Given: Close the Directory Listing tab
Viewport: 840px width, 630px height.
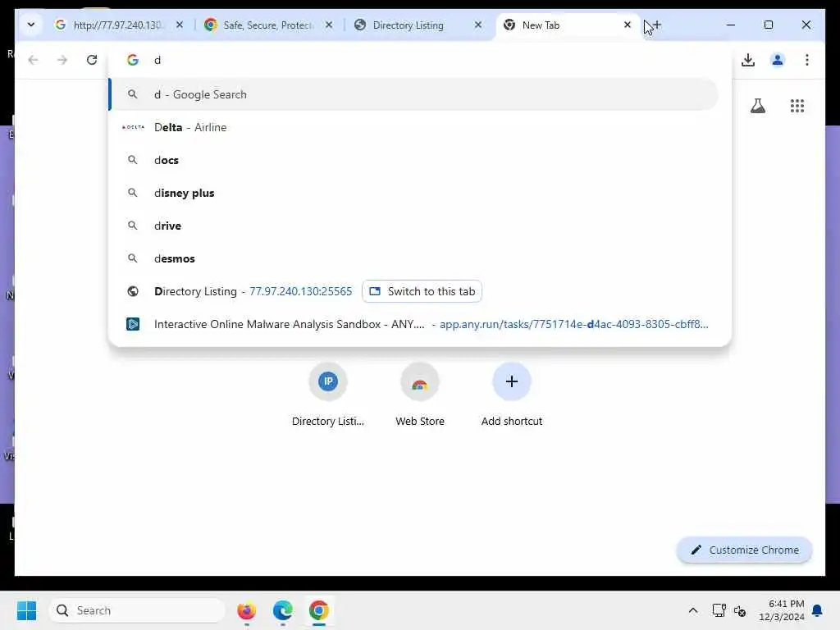Looking at the screenshot, I should click(478, 25).
